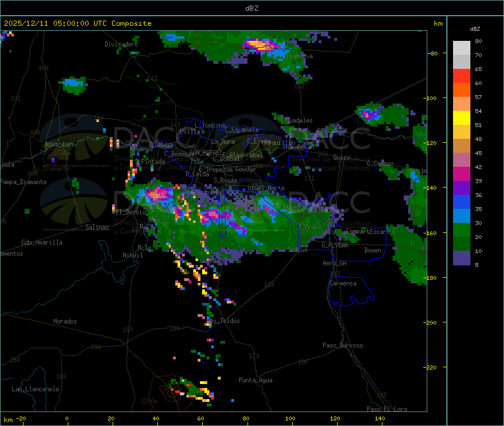Select the 'Bowen' map label
The height and width of the screenshot is (426, 504).
pos(372,250)
